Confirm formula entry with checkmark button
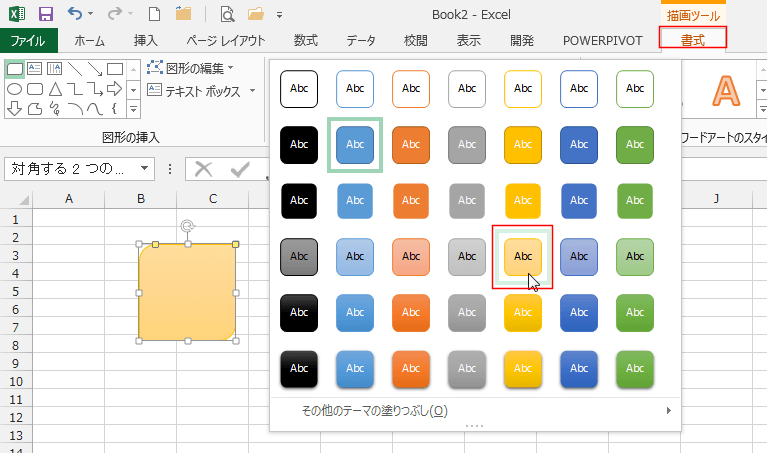Screen dimensions: 767x453 point(240,169)
